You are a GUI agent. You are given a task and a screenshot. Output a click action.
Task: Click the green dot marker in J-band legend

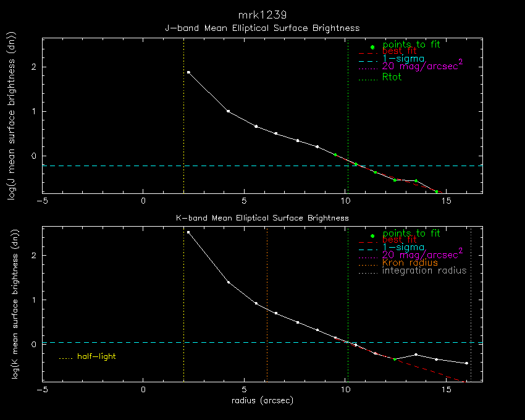(372, 47)
